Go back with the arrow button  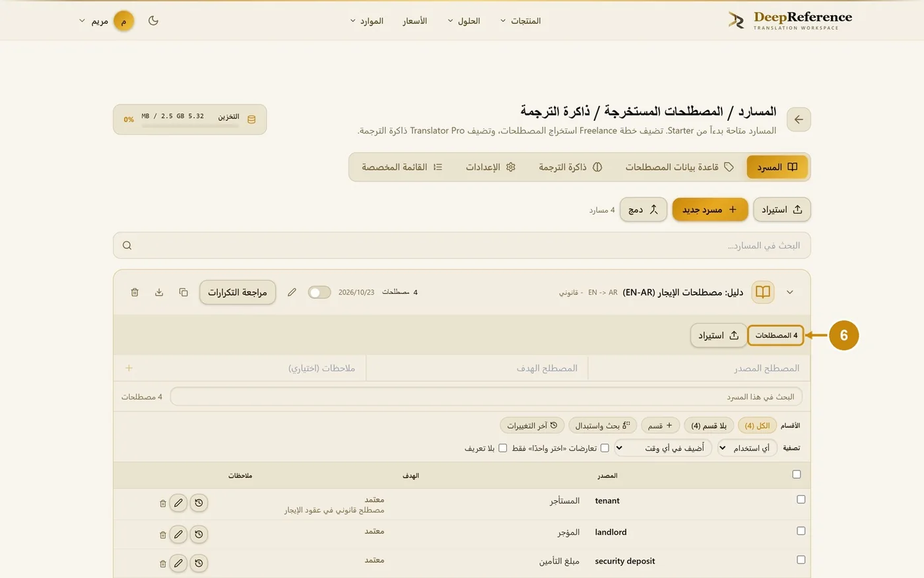[799, 120]
